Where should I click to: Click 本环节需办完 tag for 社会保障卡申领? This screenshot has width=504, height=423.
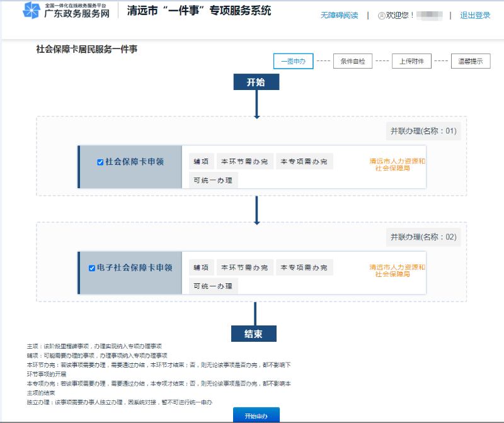click(244, 162)
